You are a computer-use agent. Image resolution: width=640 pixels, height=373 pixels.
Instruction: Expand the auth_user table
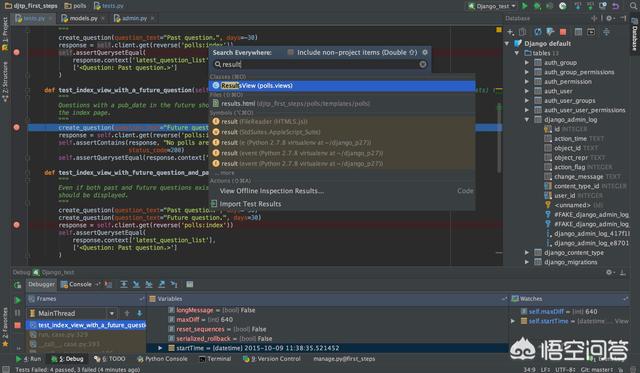pos(527,91)
